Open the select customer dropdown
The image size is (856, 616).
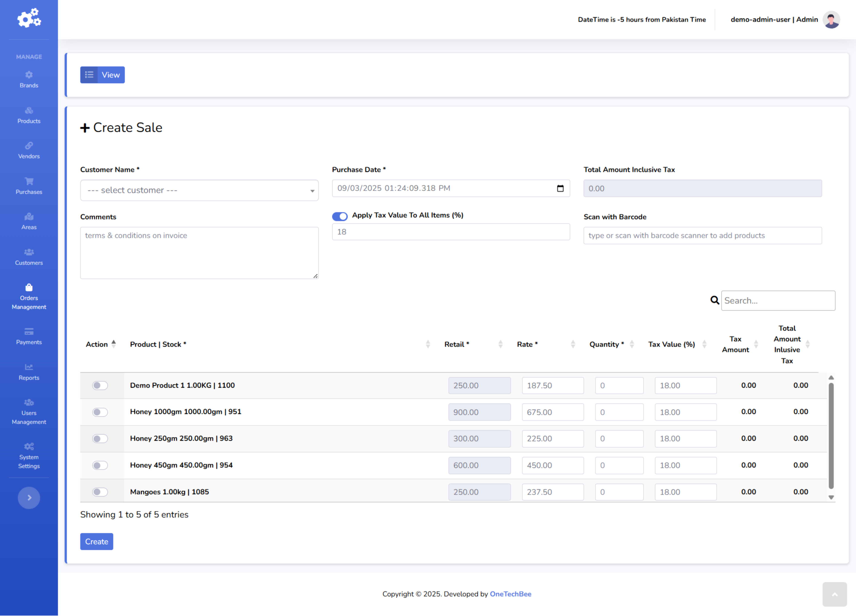click(x=199, y=190)
